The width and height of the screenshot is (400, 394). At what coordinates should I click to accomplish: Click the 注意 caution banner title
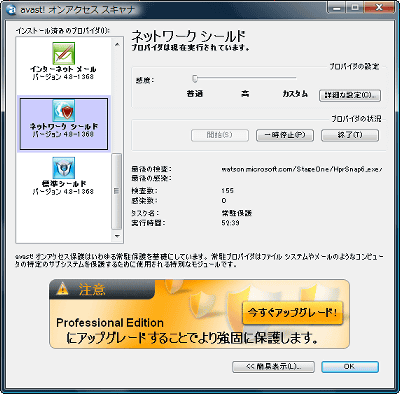click(92, 289)
